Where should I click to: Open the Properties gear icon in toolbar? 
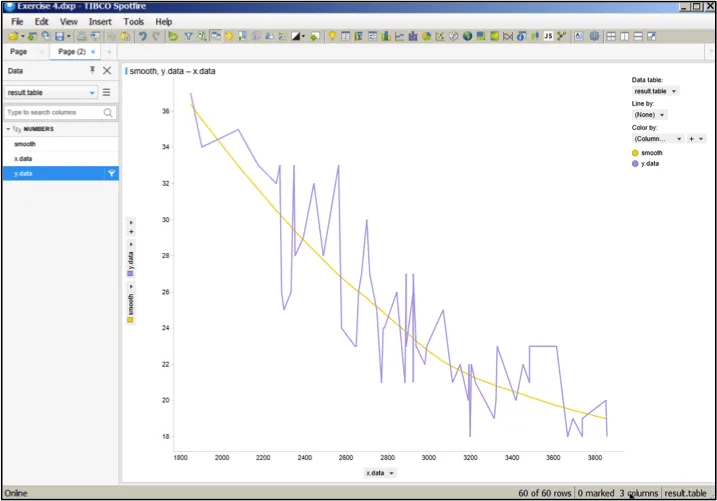coord(594,36)
